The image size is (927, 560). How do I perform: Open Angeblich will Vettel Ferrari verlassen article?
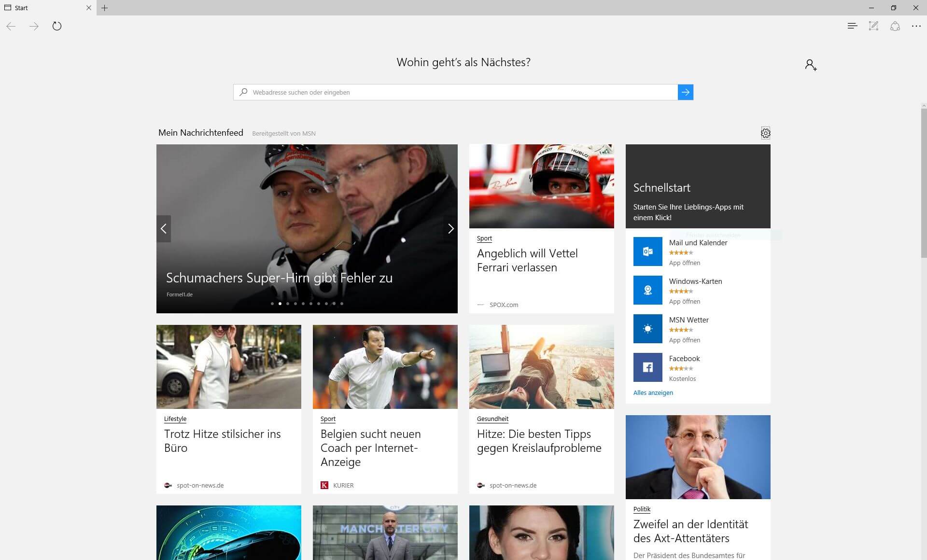pos(527,260)
